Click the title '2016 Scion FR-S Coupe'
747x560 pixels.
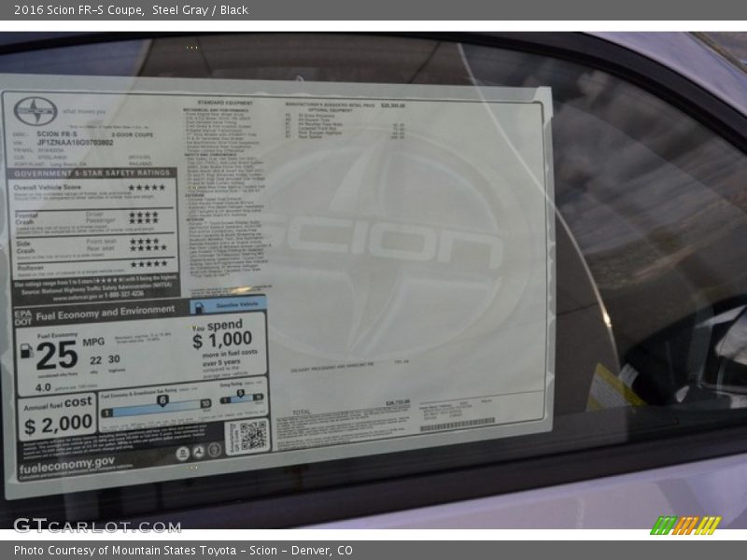(78, 10)
